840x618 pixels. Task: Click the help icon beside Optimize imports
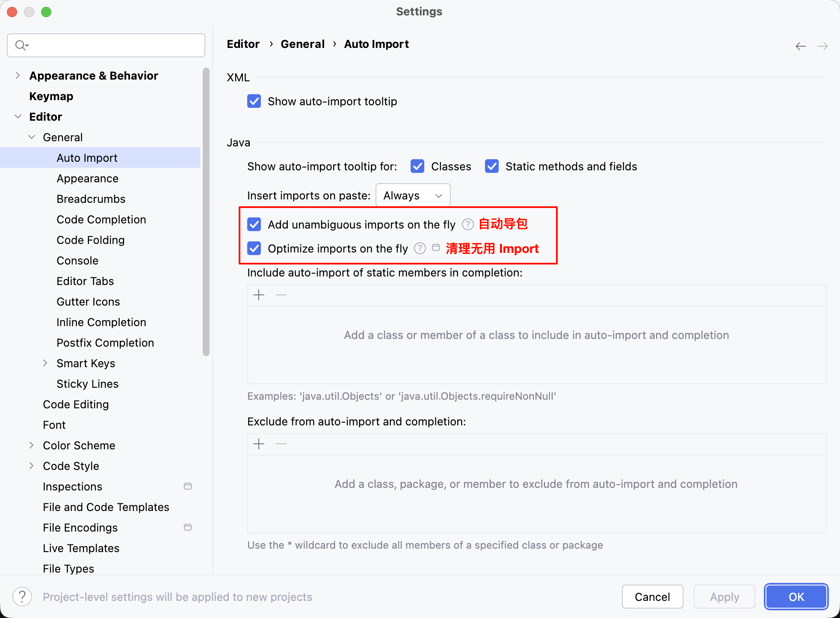pos(420,248)
